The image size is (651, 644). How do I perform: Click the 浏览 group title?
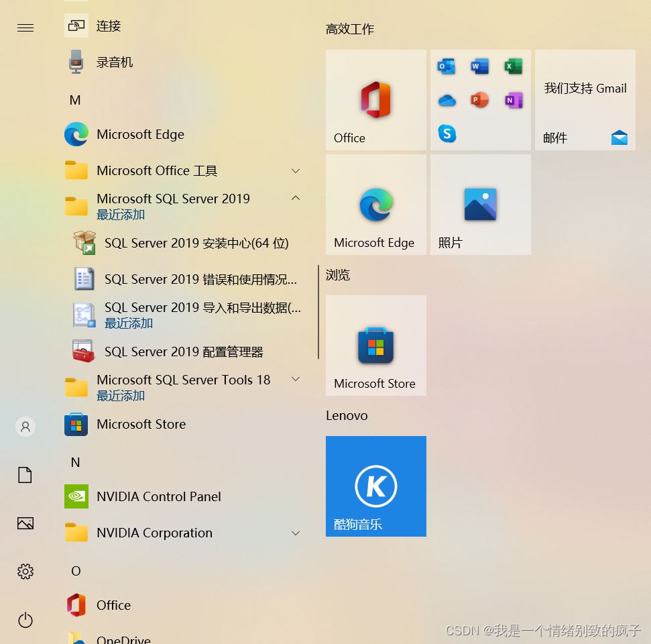click(337, 274)
